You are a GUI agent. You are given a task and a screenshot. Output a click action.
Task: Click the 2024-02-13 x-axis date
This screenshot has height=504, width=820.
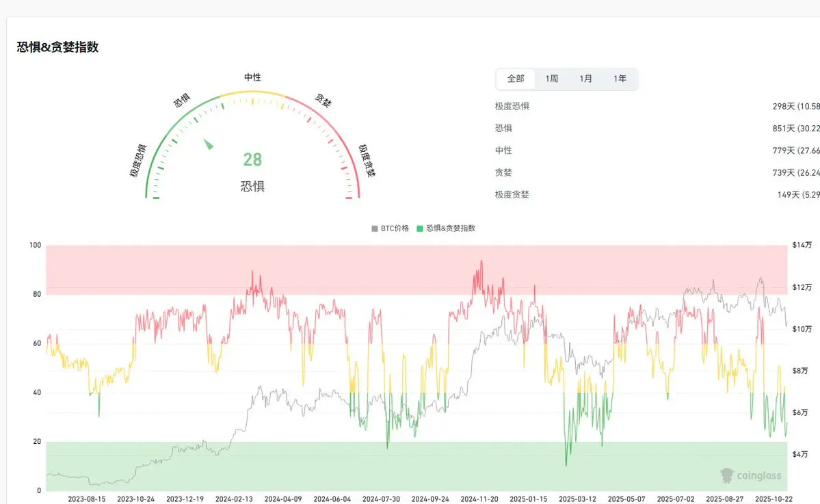[x=234, y=499]
